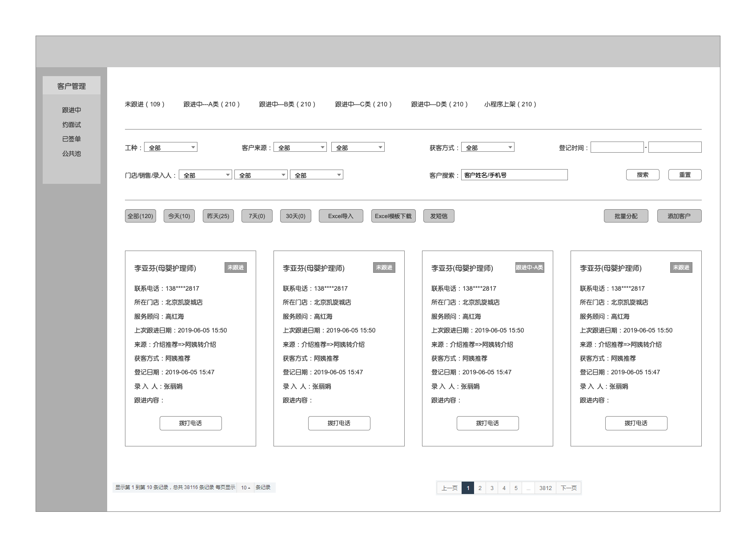Click the 重置 button

point(685,175)
